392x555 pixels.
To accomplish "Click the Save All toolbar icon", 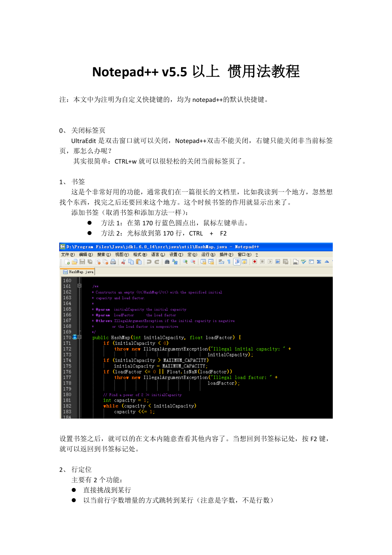I will [90, 262].
